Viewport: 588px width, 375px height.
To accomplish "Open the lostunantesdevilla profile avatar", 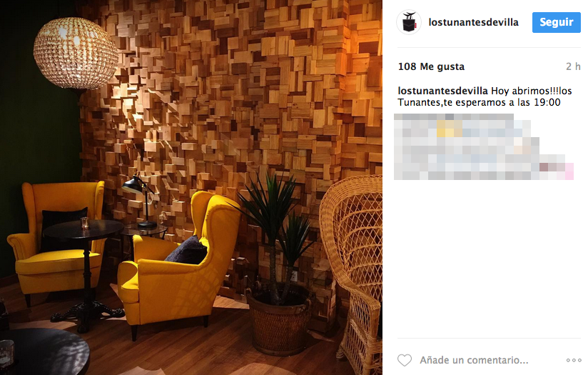I will pyautogui.click(x=409, y=22).
